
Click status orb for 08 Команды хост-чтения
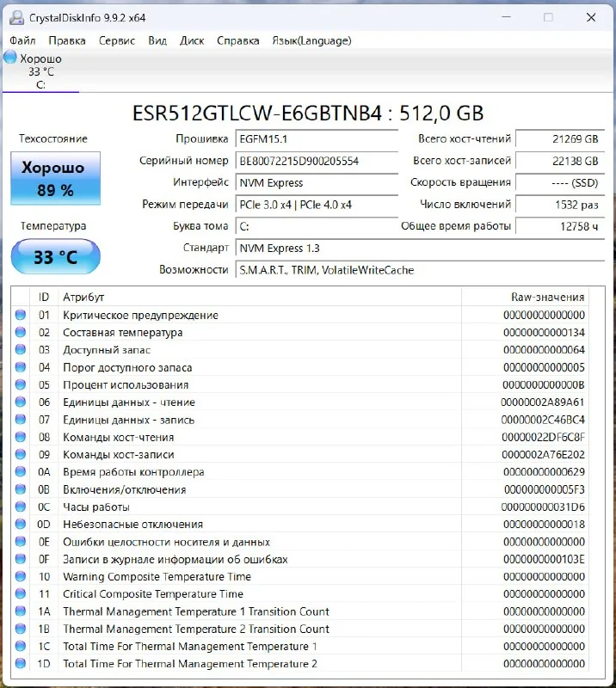(x=20, y=437)
